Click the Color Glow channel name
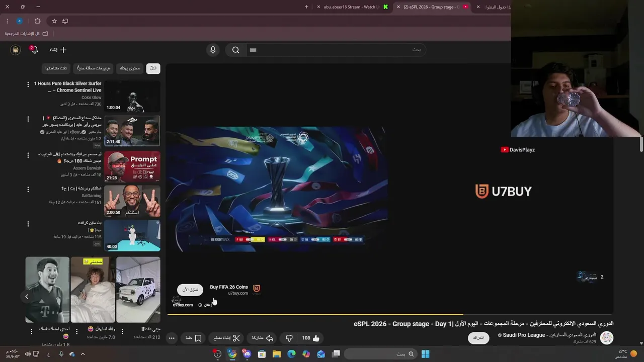644x362 pixels. click(x=91, y=98)
